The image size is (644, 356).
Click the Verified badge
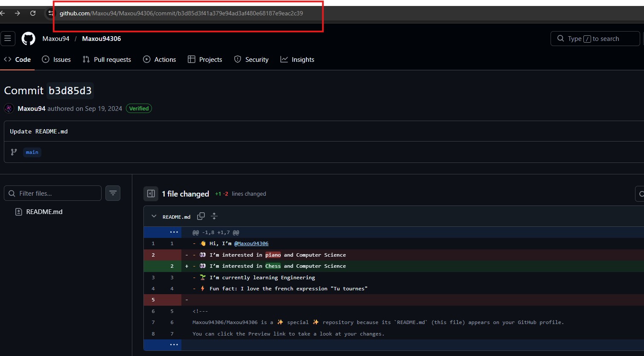pyautogui.click(x=139, y=109)
